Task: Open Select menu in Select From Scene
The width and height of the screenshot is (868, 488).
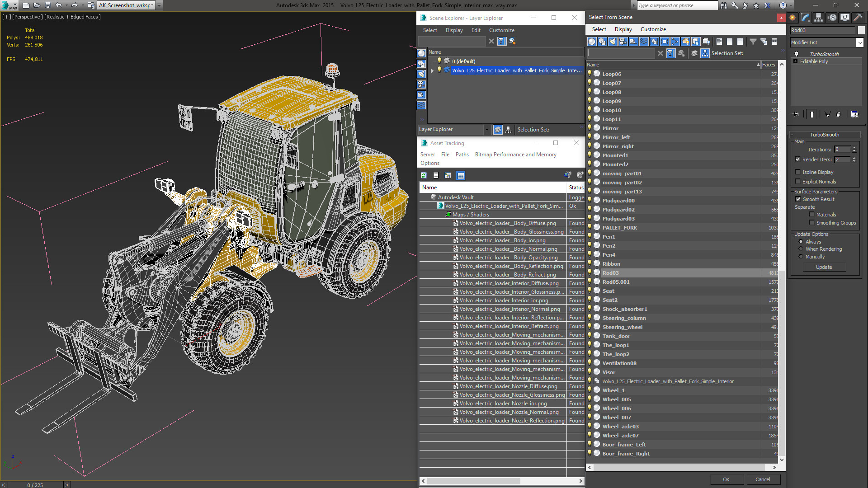Action: (599, 29)
